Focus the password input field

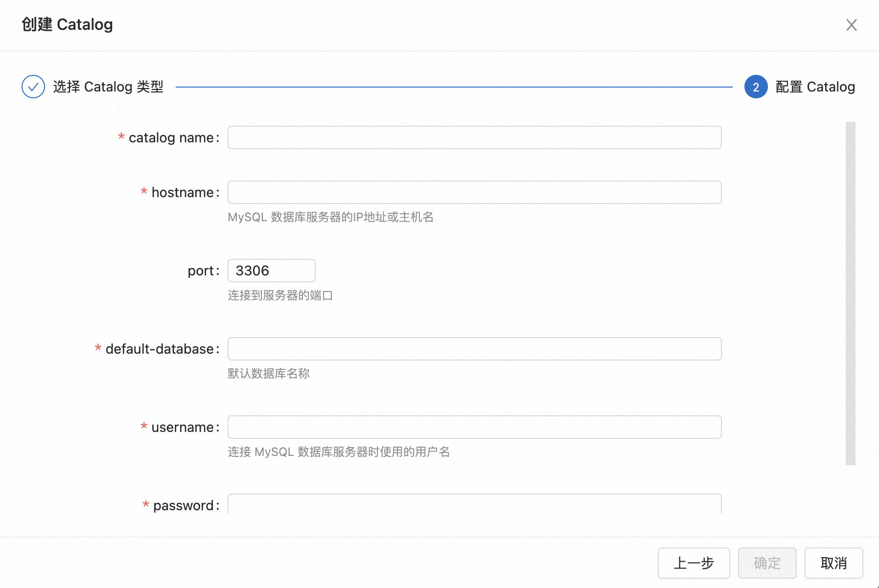(474, 504)
